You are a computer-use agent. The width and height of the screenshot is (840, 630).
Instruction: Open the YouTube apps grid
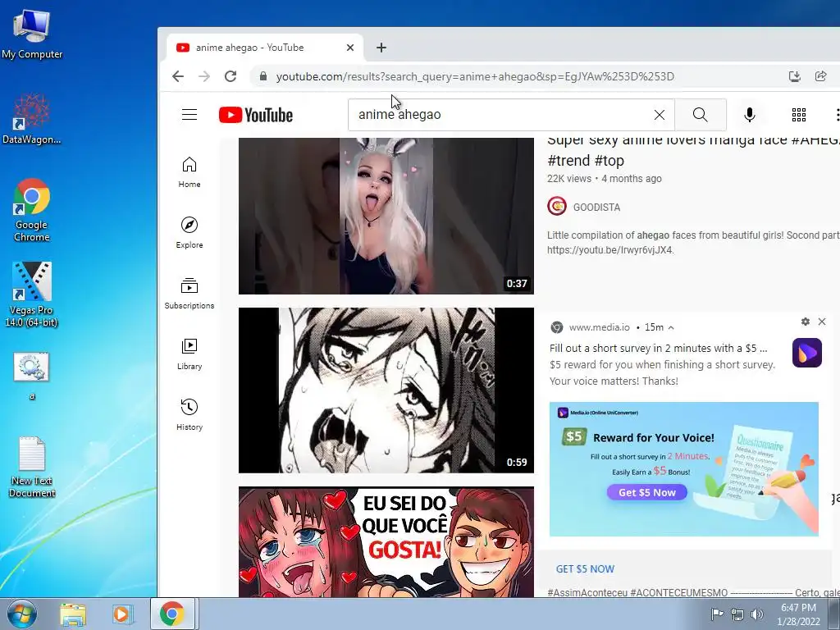[x=799, y=115]
